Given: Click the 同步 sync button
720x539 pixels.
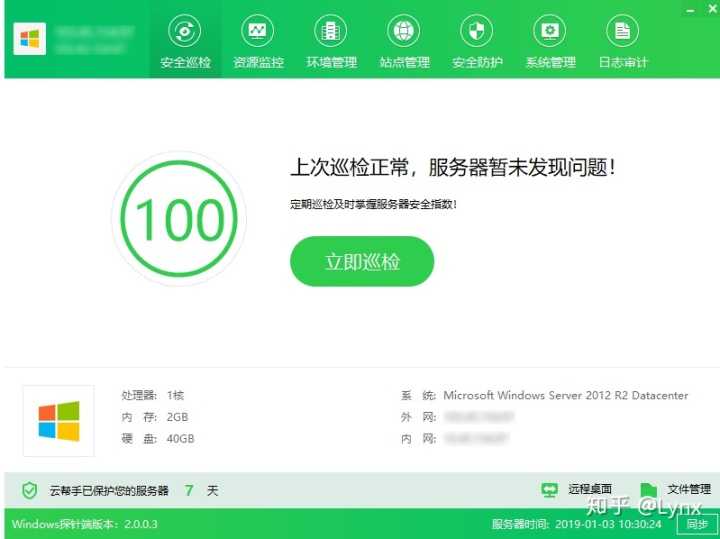Looking at the screenshot, I should pos(696,524).
